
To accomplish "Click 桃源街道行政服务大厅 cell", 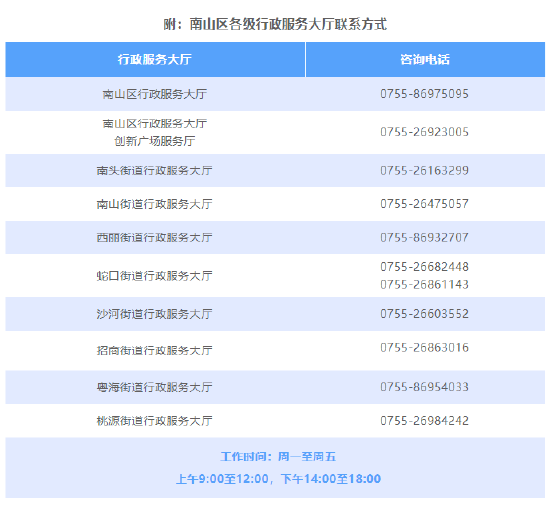I will (x=155, y=421).
